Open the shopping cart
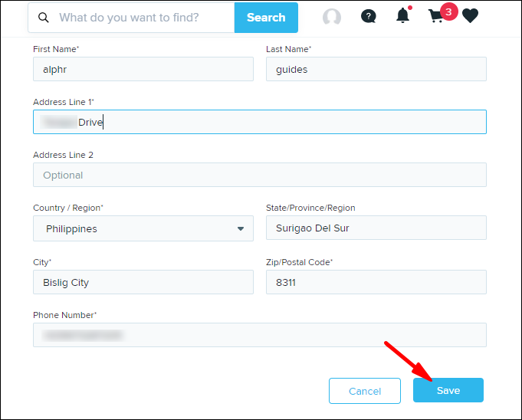 (x=435, y=17)
